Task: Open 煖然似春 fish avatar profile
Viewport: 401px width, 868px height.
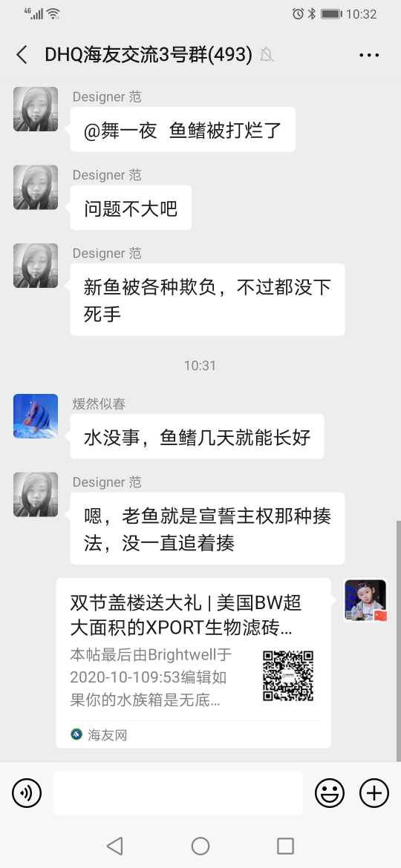Action: 36,415
